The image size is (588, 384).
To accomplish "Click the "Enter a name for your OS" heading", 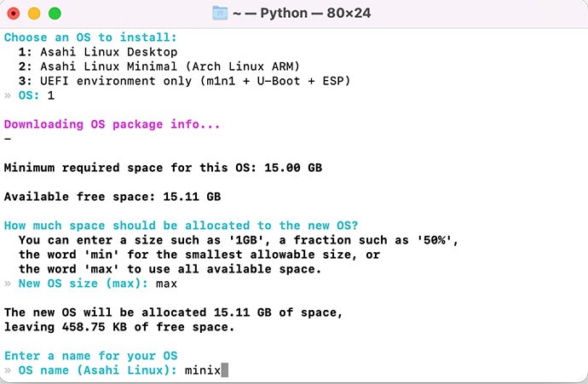I will pos(90,356).
